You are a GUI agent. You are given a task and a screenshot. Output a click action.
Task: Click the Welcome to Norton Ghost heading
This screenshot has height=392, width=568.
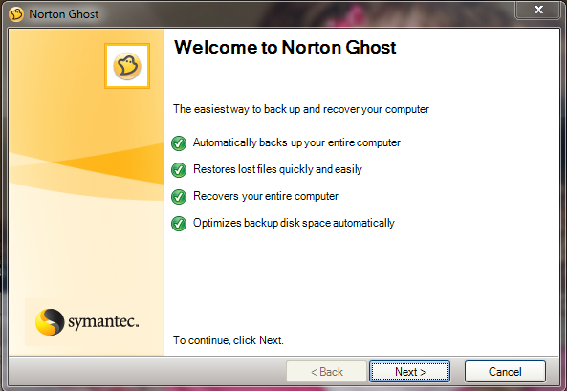(285, 48)
